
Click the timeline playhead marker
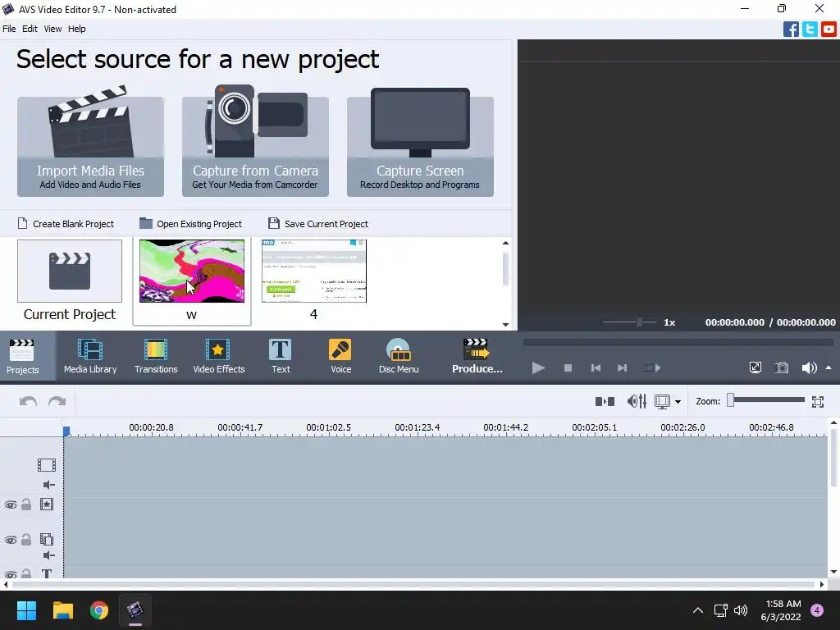point(66,431)
